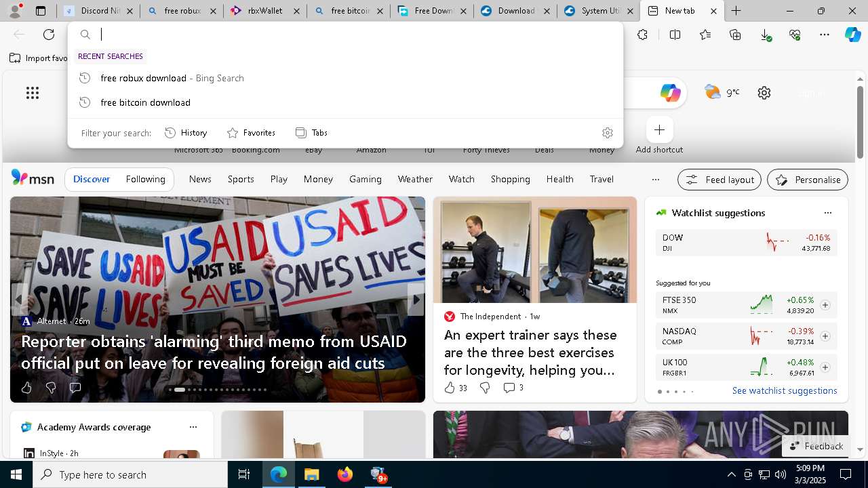Show next carousel story arrow
The height and width of the screenshot is (488, 868).
[416, 299]
